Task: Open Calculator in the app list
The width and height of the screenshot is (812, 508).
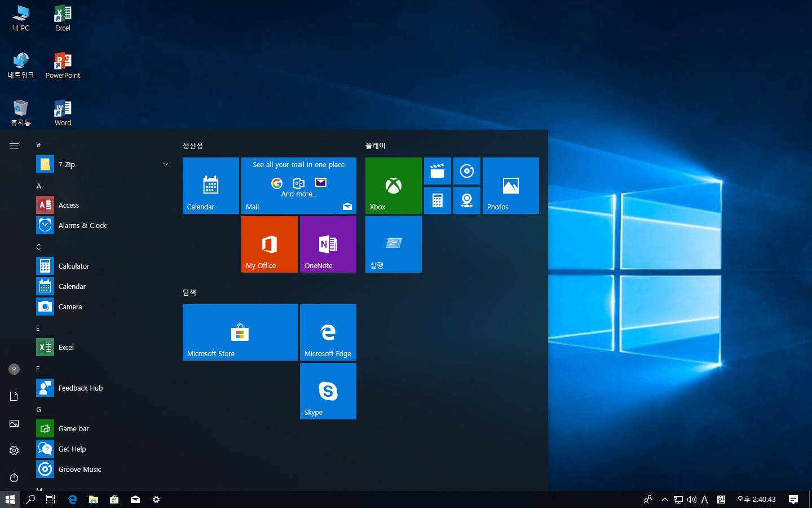Action: (x=104, y=266)
